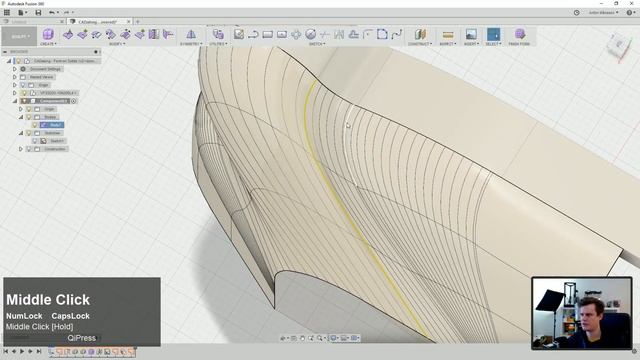This screenshot has width=640, height=360.
Task: Open a new design tab with plus
Action: pos(138,21)
